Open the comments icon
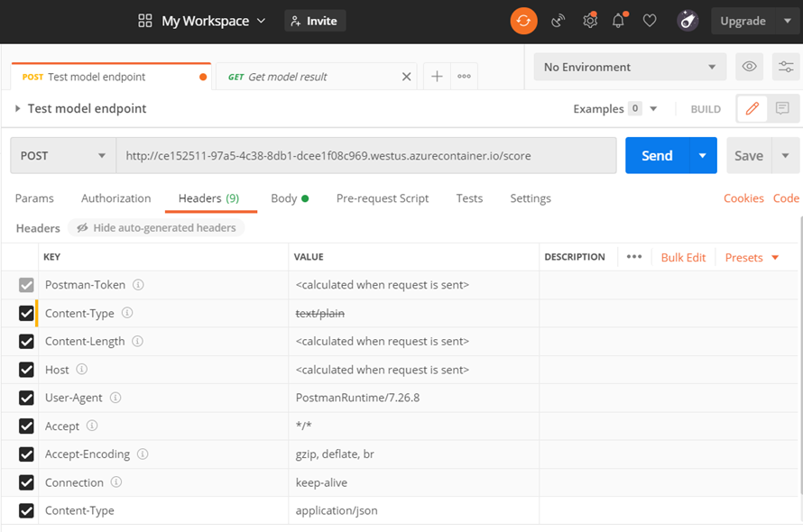Image resolution: width=803 pixels, height=532 pixels. 782,108
